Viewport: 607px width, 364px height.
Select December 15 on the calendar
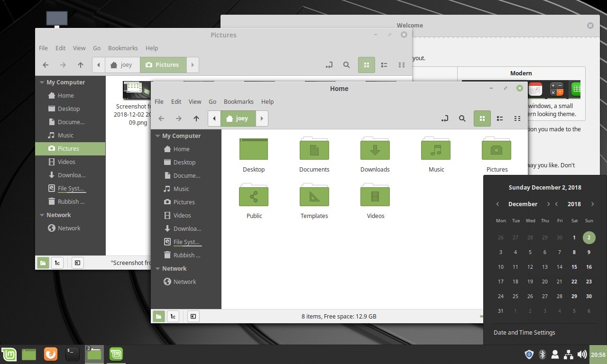(574, 267)
